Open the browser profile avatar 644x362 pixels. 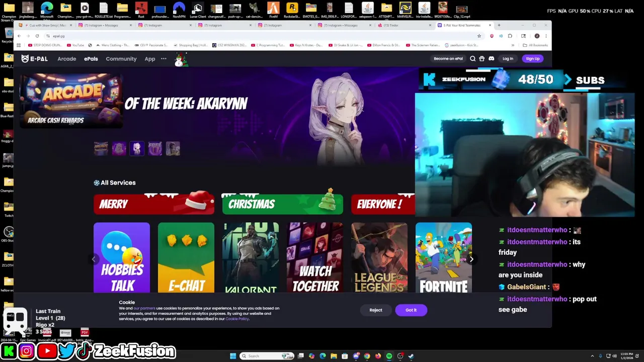coord(537,36)
